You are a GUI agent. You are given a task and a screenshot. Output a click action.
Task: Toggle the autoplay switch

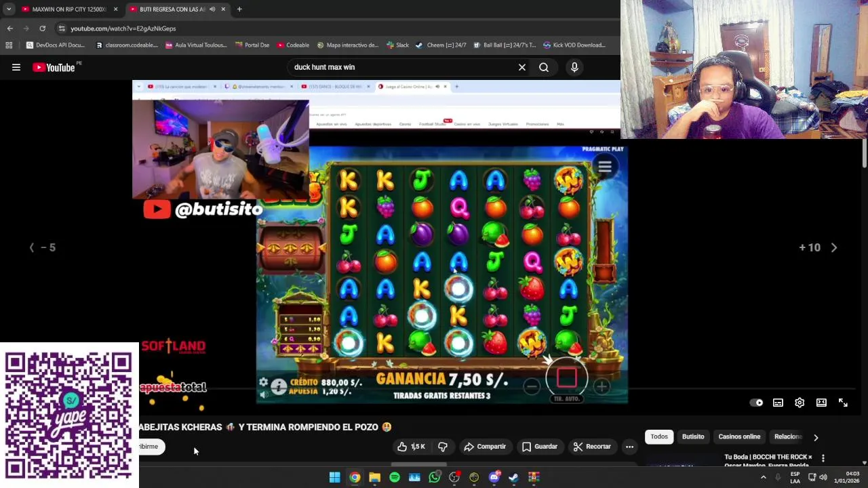[x=756, y=403]
